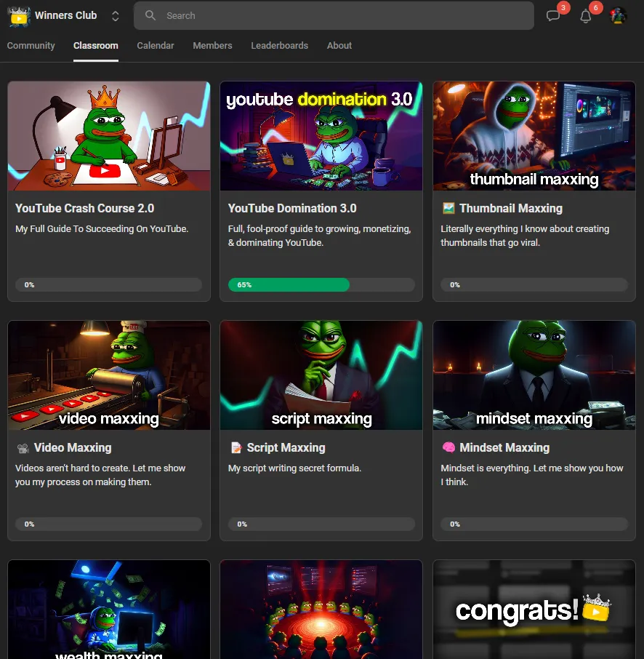
Task: Click the Video Maxxing camera icon
Action: click(x=23, y=448)
